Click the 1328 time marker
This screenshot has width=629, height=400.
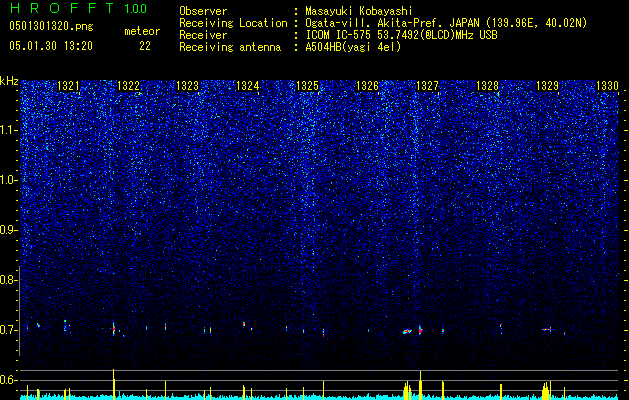click(487, 86)
